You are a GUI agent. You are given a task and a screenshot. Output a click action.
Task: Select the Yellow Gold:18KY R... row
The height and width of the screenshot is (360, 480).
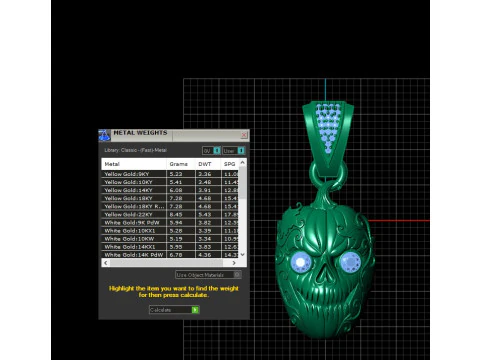pyautogui.click(x=170, y=206)
